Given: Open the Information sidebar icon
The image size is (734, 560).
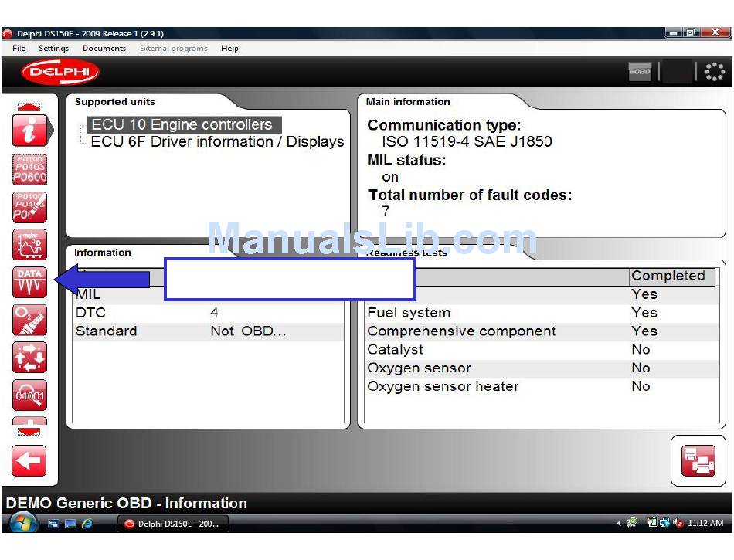Looking at the screenshot, I should tap(29, 131).
